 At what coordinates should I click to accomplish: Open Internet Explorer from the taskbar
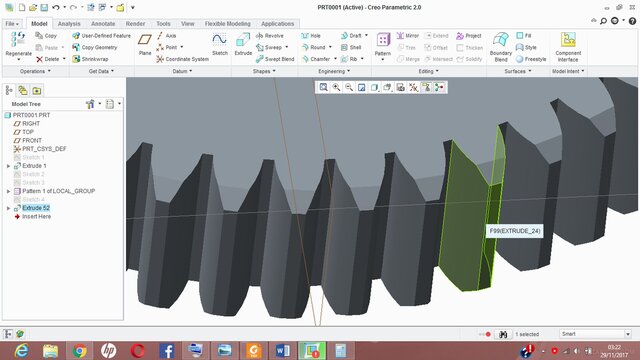(21, 351)
